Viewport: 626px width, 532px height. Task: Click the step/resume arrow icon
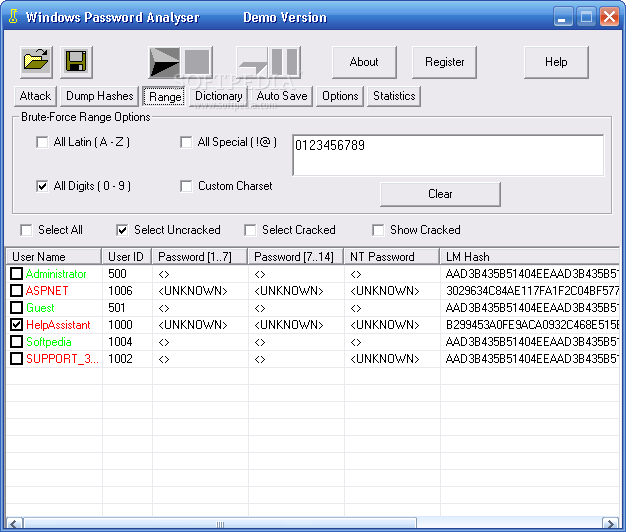click(252, 62)
